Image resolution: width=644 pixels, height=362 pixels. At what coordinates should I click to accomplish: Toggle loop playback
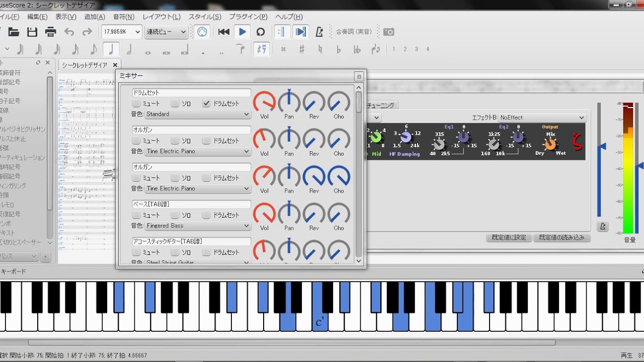click(x=260, y=32)
